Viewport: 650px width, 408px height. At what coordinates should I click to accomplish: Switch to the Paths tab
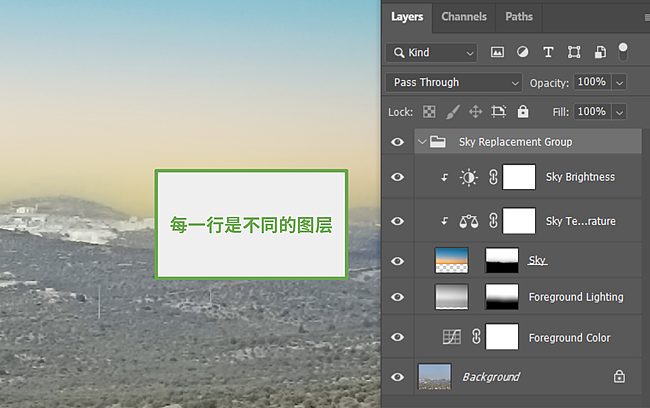519,16
